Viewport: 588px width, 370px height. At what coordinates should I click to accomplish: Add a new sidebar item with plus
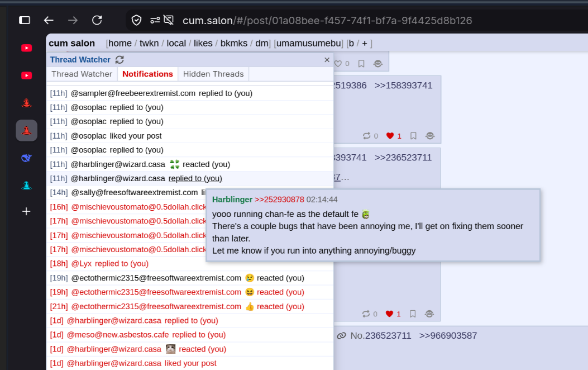click(26, 211)
